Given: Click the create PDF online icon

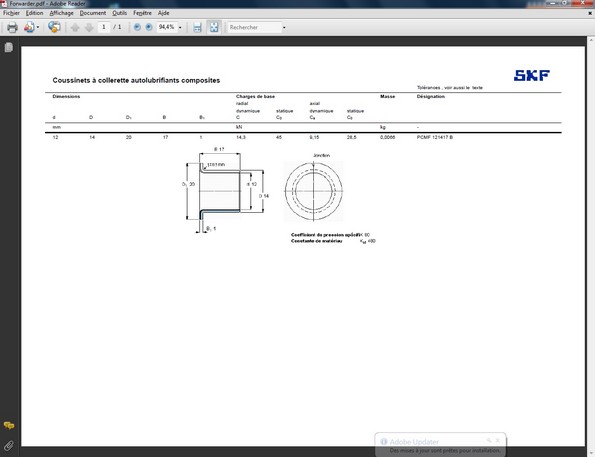Looking at the screenshot, I should (29, 27).
